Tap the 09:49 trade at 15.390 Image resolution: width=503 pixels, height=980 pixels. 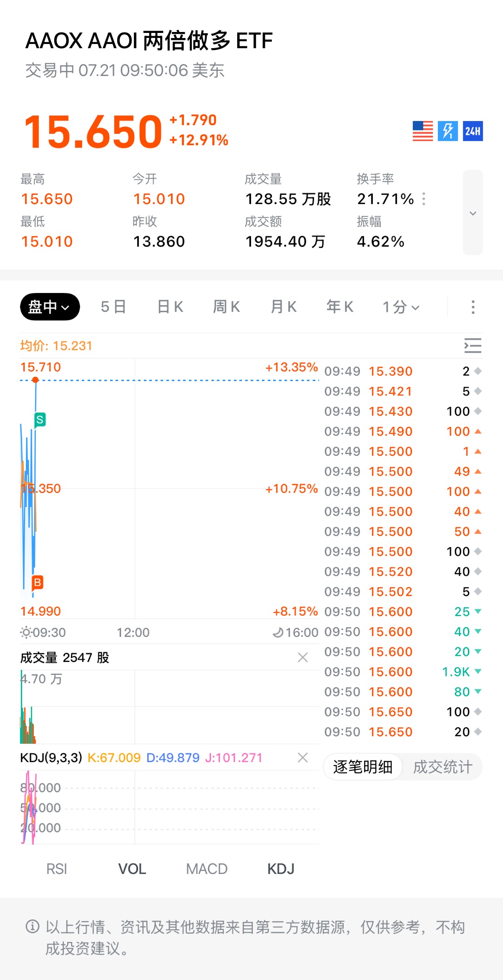click(403, 371)
